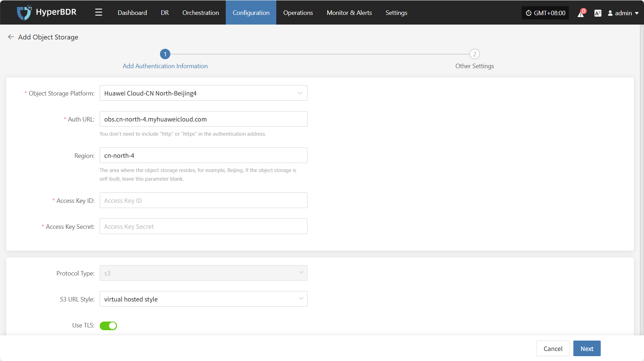
Task: Toggle the hamburger menu icon
Action: pyautogui.click(x=99, y=12)
